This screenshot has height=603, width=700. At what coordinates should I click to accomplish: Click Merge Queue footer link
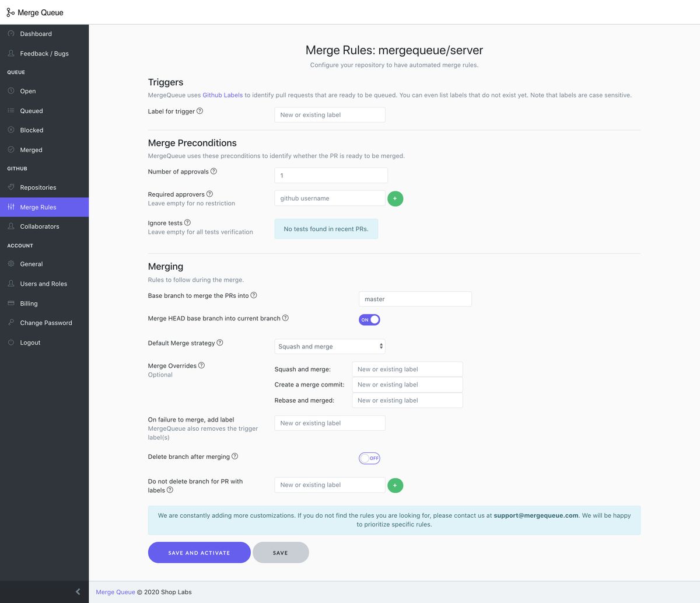pos(116,592)
